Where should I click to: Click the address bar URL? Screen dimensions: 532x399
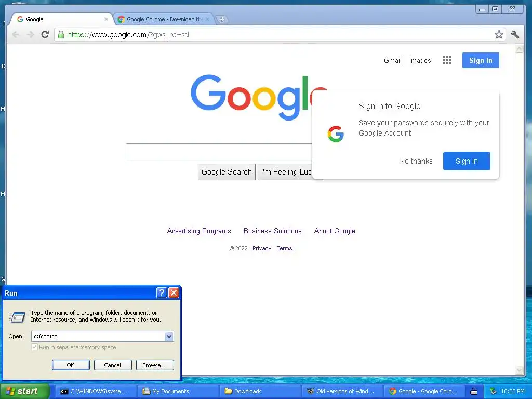pyautogui.click(x=128, y=35)
